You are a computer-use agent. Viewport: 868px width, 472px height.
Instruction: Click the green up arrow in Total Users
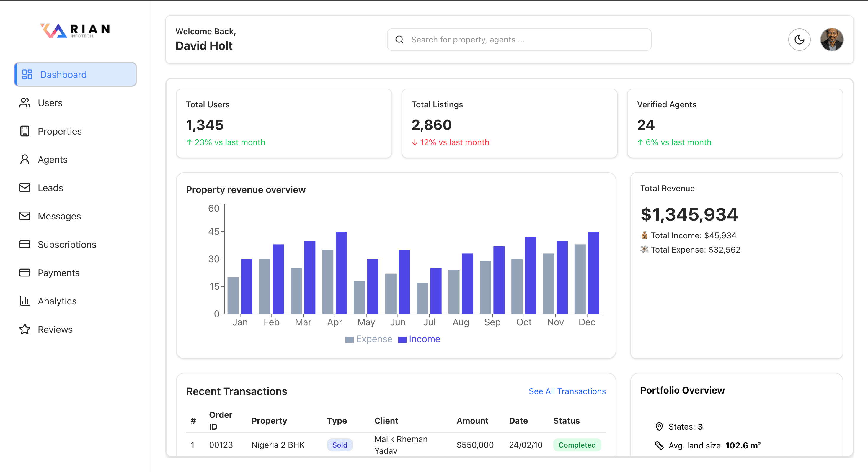pyautogui.click(x=189, y=142)
